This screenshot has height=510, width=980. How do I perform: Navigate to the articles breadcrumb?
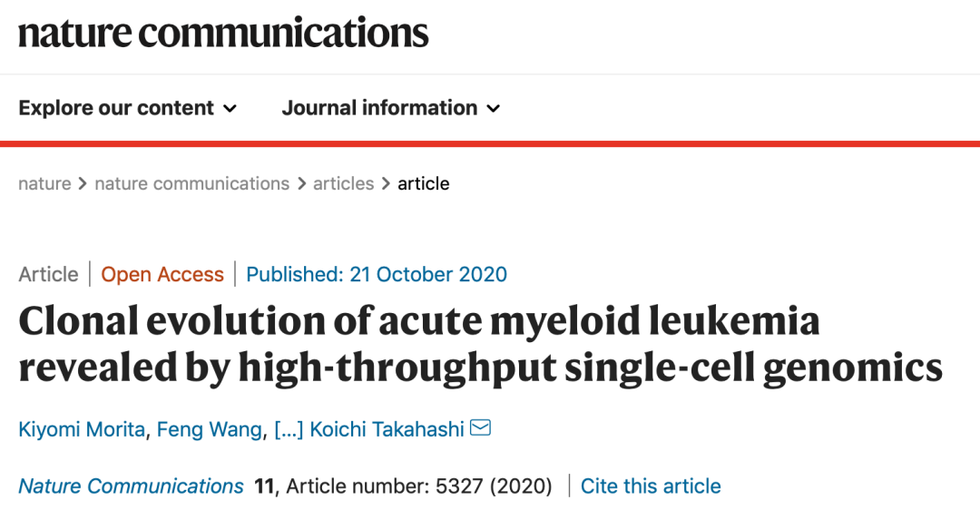[x=345, y=183]
